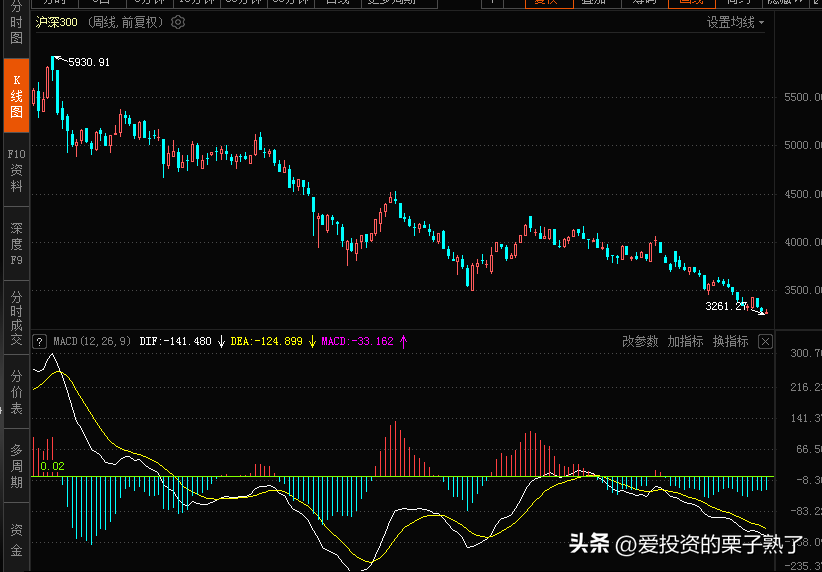Open the F10资料 sidebar tab
The height and width of the screenshot is (572, 822).
click(x=17, y=170)
